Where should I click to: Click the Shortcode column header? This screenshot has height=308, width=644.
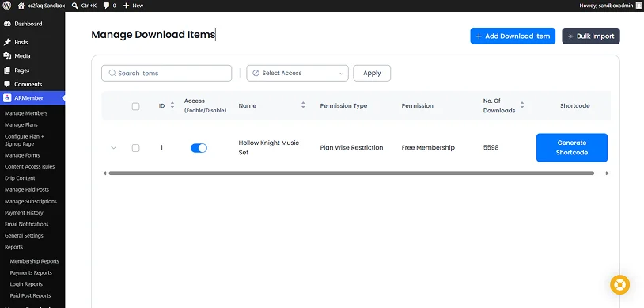[x=574, y=105]
